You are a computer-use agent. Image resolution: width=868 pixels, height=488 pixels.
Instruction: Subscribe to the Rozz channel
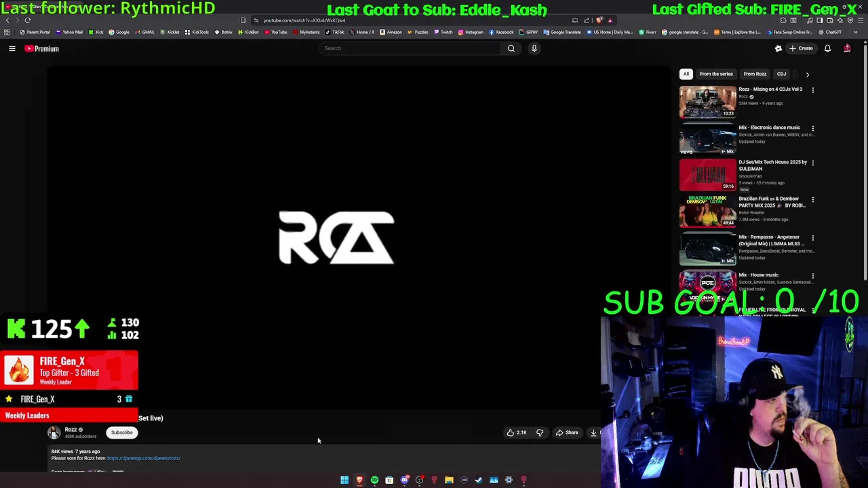click(122, 432)
